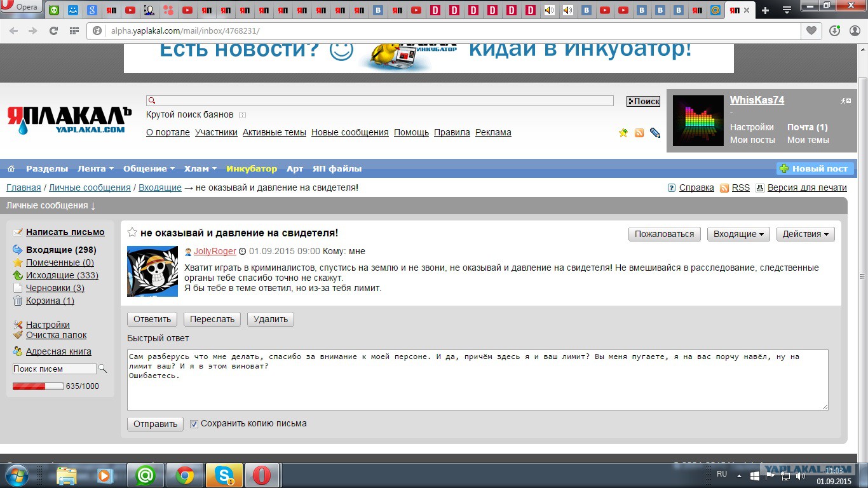Expand the Лента menu
The image size is (868, 488).
click(x=95, y=168)
